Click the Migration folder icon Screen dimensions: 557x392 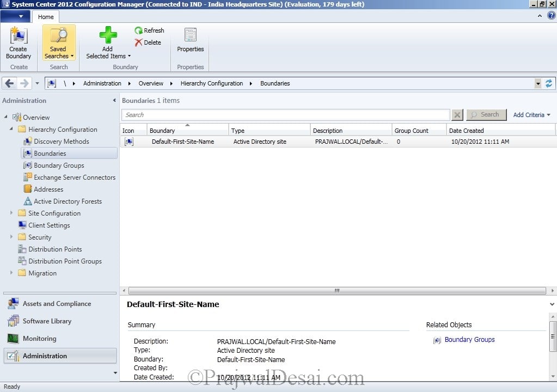point(22,273)
